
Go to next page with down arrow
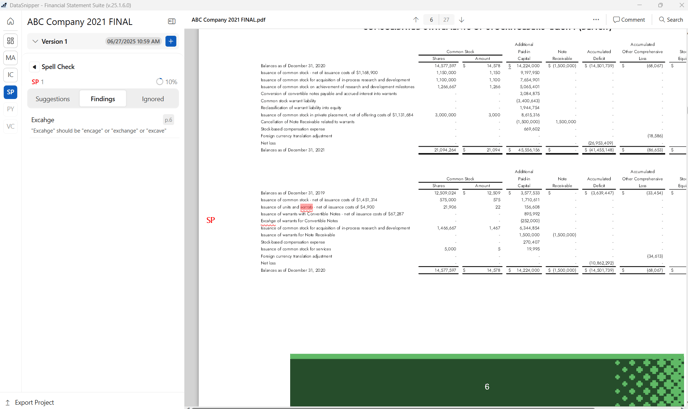pyautogui.click(x=462, y=20)
